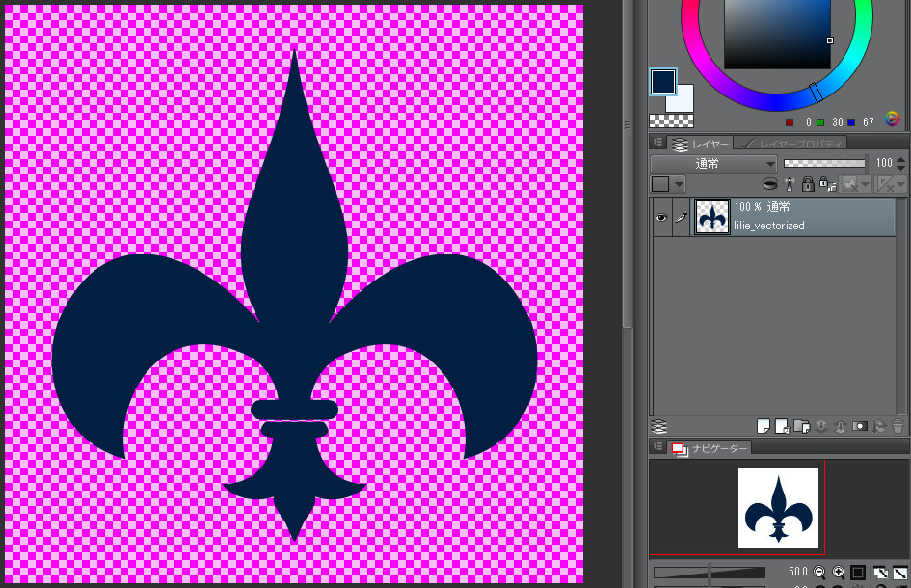
Task: Create a layer mask with the mask icon
Action: click(x=860, y=426)
